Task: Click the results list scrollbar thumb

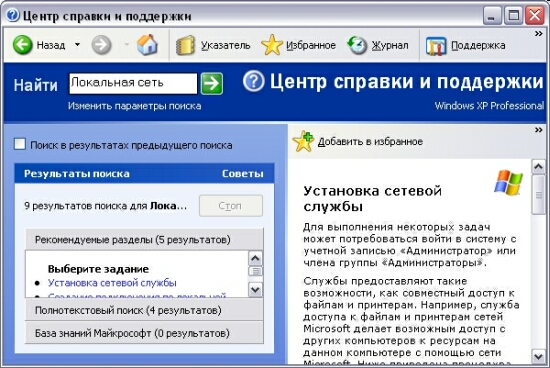Action: click(255, 271)
